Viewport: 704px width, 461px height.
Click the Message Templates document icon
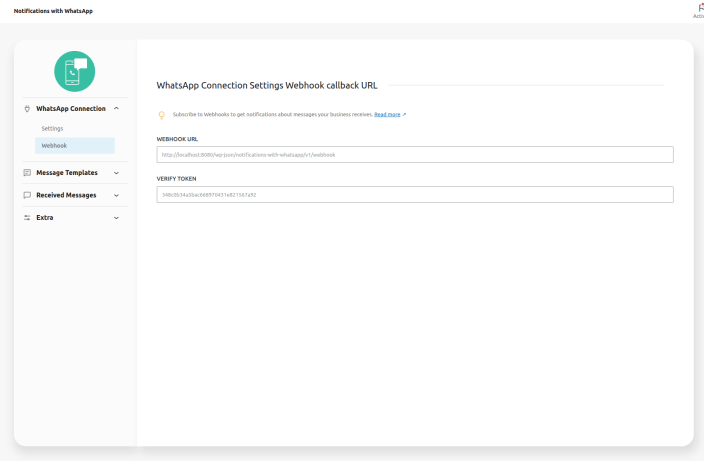click(x=27, y=172)
